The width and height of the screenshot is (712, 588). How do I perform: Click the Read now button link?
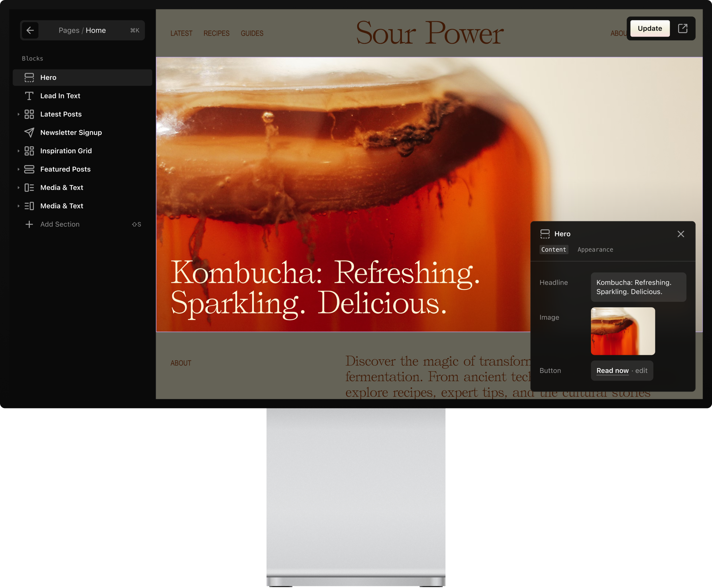point(612,370)
